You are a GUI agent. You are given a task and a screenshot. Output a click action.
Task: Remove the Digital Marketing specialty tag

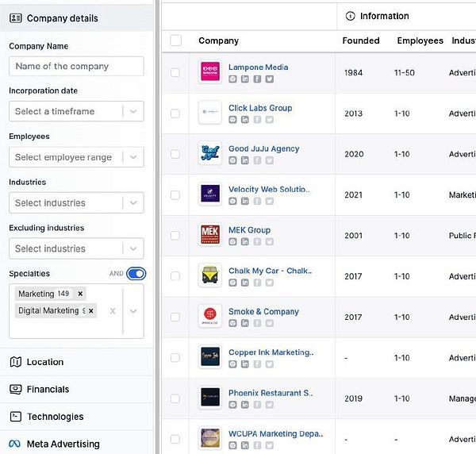click(x=91, y=310)
